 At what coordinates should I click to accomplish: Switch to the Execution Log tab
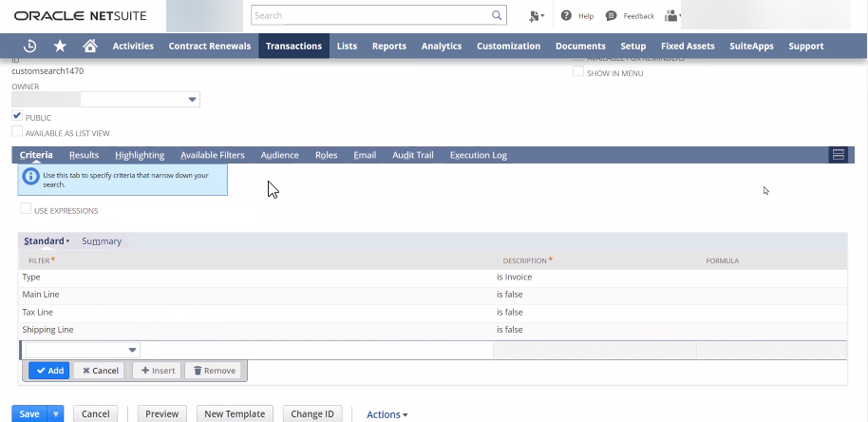[479, 155]
